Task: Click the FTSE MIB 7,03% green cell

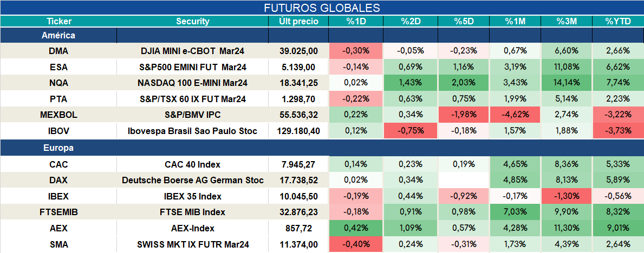Action: 515,212
